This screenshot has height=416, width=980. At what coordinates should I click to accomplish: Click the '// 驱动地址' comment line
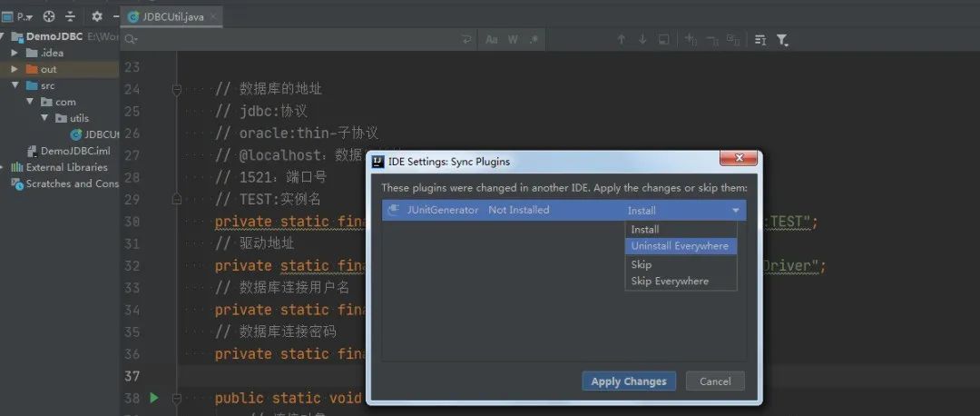[254, 243]
